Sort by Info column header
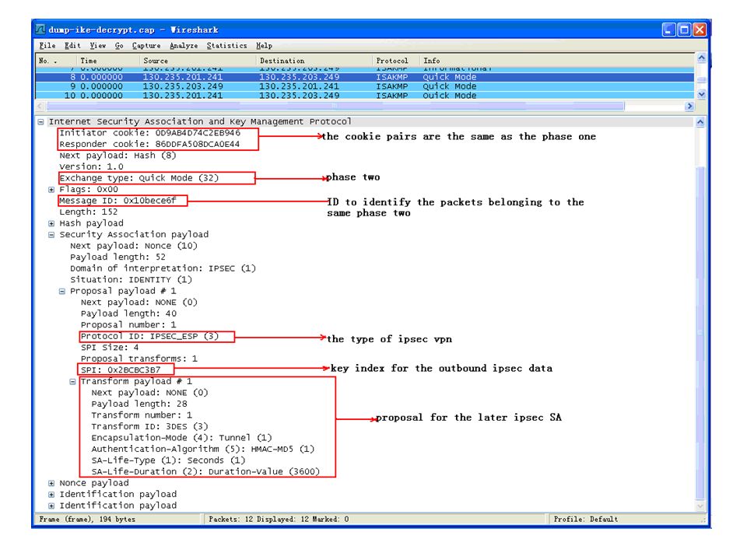747x560 pixels. 556,61
